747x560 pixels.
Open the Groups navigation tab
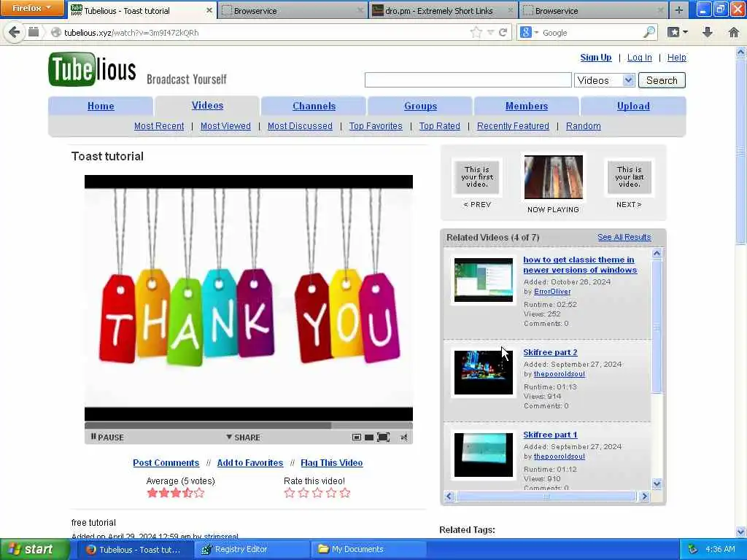(x=420, y=106)
